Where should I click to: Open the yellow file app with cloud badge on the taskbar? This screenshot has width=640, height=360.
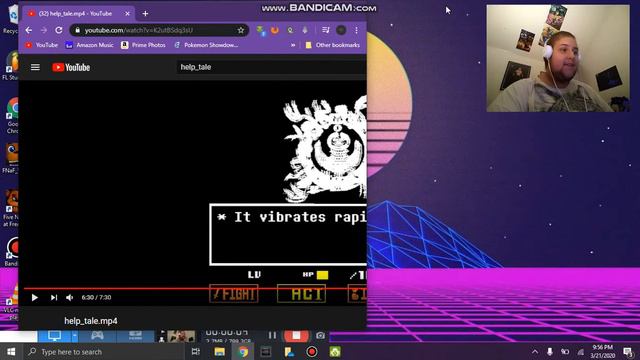point(289,352)
